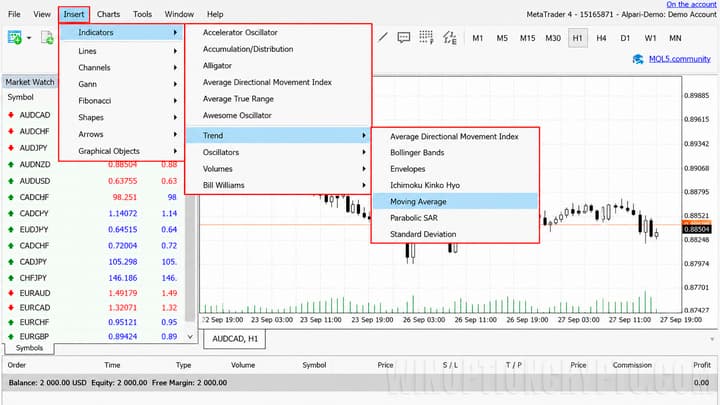Expand the Gann submenu
The width and height of the screenshot is (720, 405).
tap(122, 84)
